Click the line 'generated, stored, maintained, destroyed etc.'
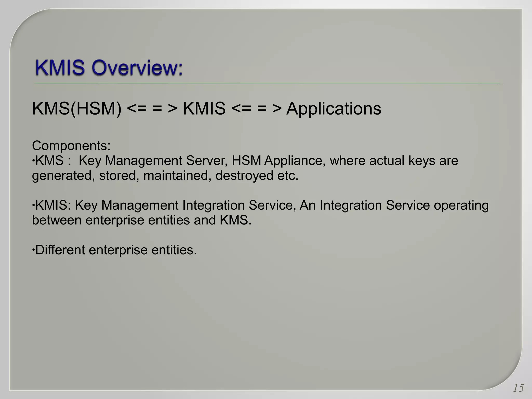This screenshot has width=532, height=399. [165, 176]
